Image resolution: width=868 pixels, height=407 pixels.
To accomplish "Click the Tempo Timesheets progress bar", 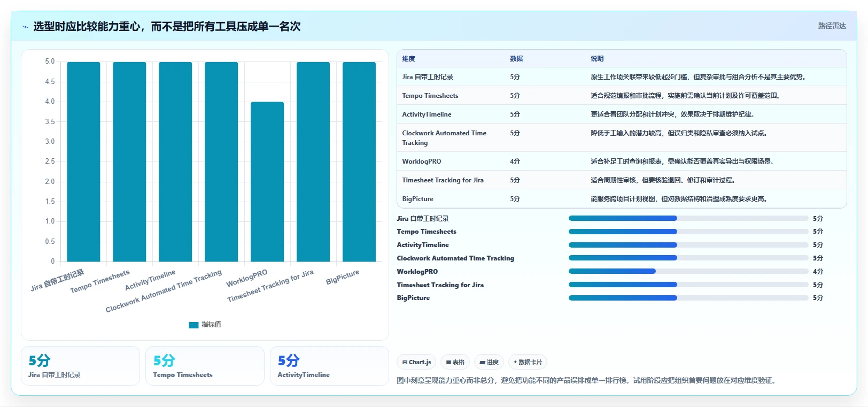I will click(688, 232).
